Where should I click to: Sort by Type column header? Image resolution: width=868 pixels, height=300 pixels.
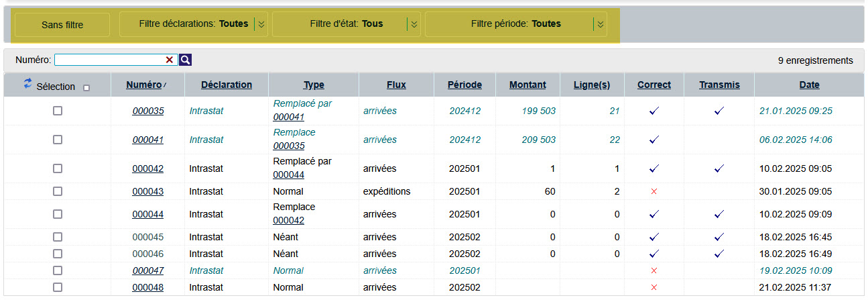(x=314, y=85)
